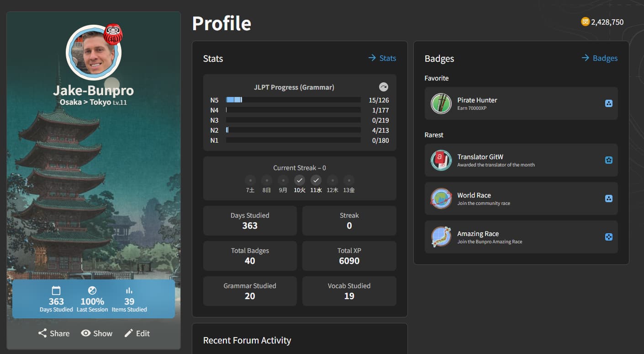Click checked streak day 10火
The image size is (644, 354).
pyautogui.click(x=300, y=180)
